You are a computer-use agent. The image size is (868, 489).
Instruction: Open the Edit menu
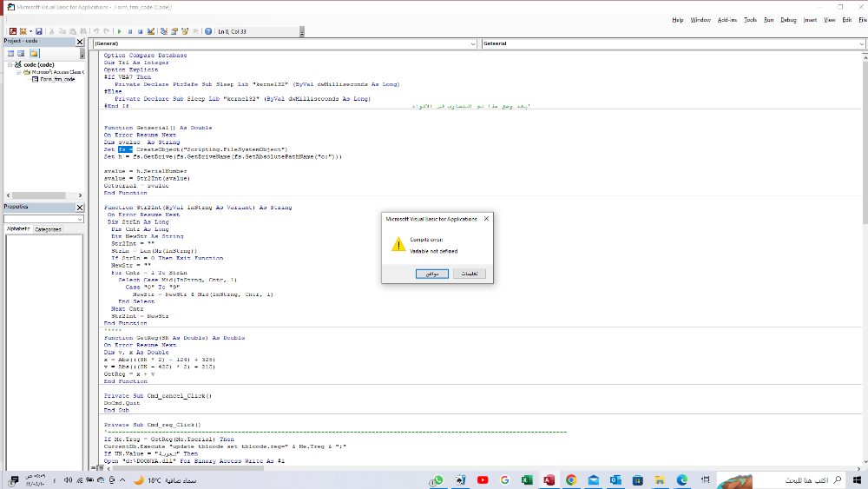pos(847,20)
